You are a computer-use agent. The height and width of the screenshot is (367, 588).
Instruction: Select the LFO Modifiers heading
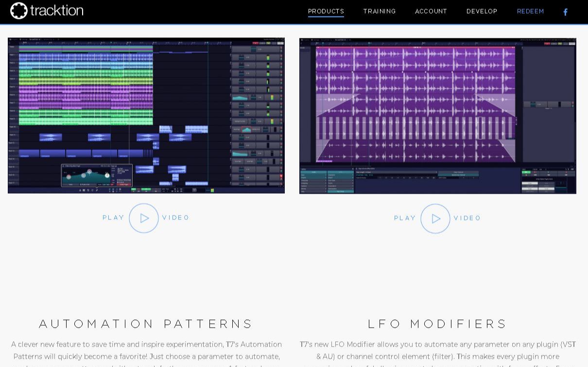point(438,324)
